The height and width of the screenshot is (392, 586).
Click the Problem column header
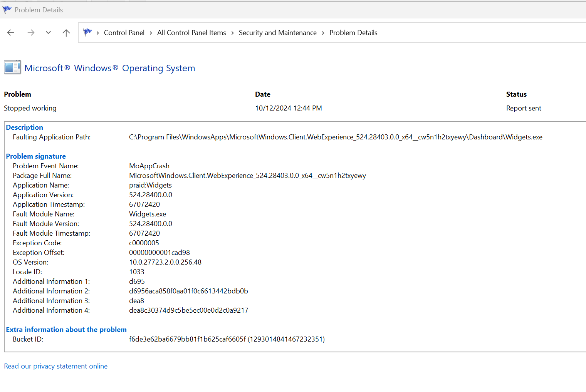pos(17,94)
